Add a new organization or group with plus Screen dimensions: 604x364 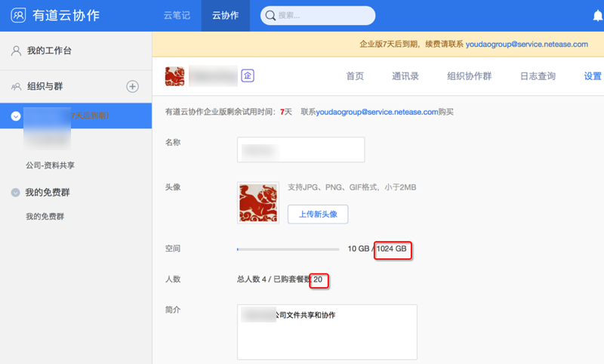[133, 86]
